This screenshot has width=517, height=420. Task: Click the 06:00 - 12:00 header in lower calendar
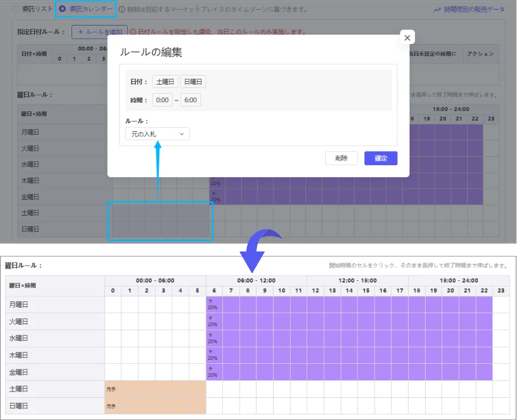pyautogui.click(x=256, y=280)
